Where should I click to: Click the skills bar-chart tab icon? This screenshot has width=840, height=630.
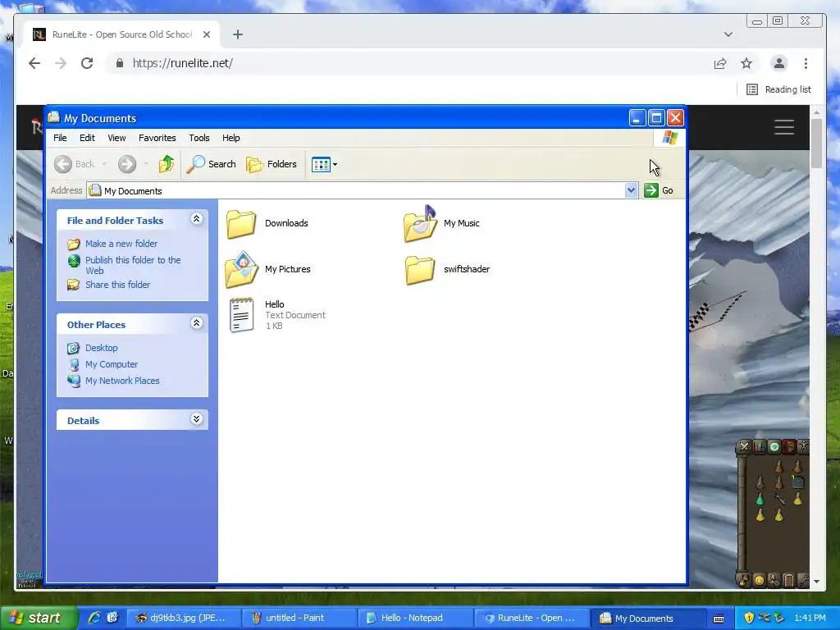[759, 446]
